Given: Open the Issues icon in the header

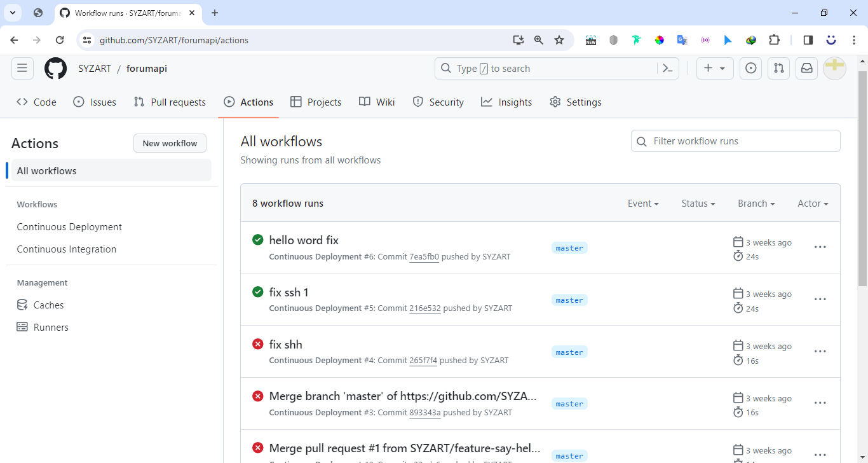Looking at the screenshot, I should click(x=751, y=68).
